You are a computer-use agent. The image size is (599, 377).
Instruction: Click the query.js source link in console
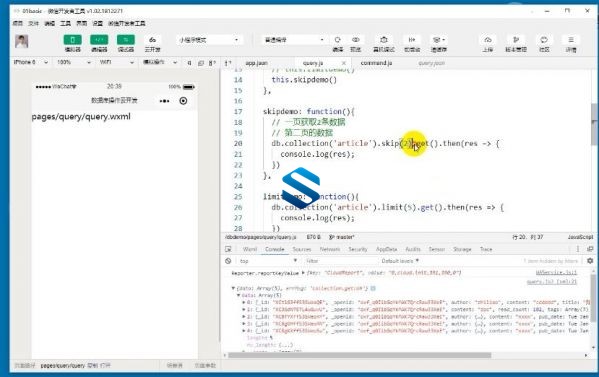tap(552, 282)
